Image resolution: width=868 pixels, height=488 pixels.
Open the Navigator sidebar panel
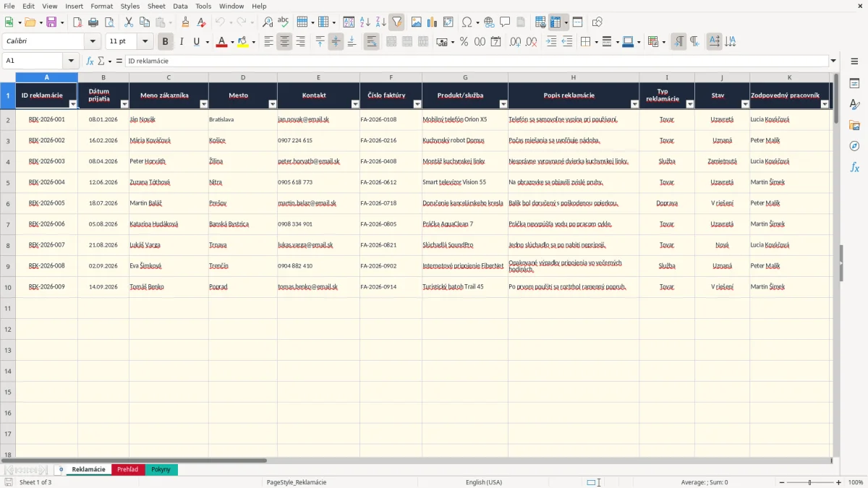click(x=854, y=147)
